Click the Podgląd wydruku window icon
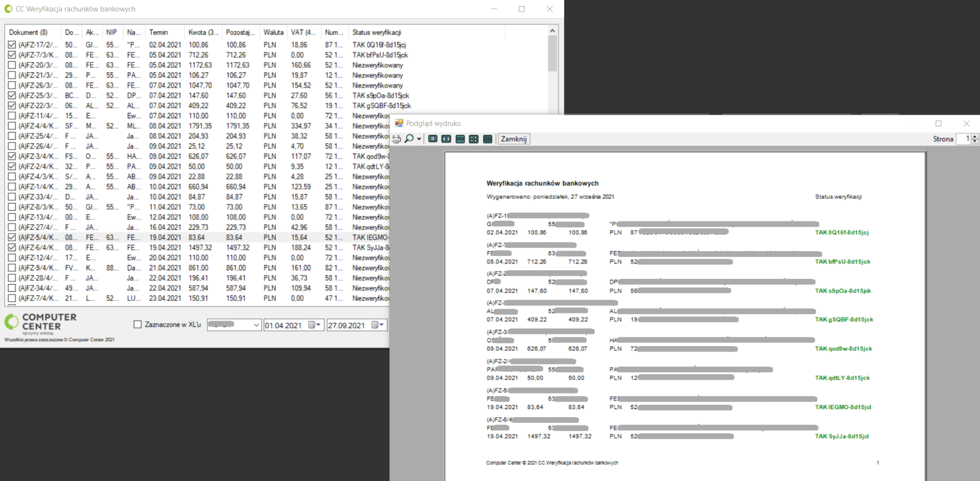The image size is (980, 481). click(x=399, y=123)
